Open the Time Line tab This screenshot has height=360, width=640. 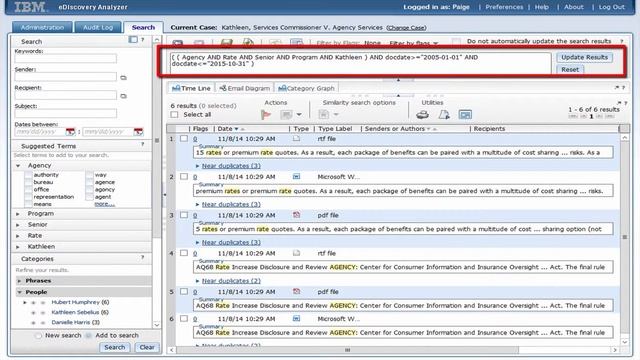tap(191, 88)
